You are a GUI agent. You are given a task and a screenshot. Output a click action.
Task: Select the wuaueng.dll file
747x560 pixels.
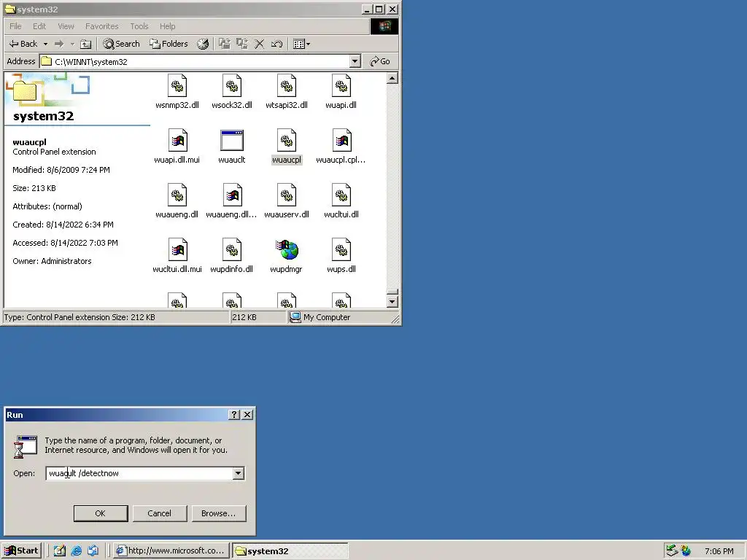point(177,201)
